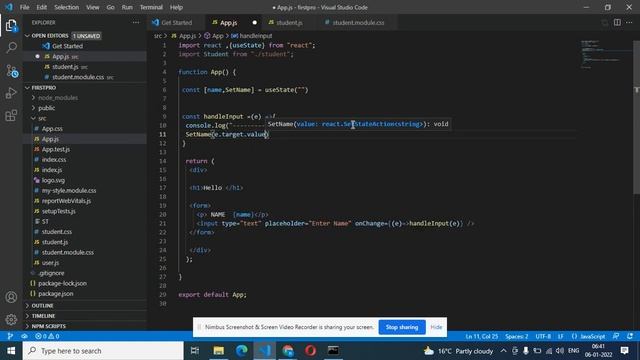
Task: Click the Windows search box
Action: 103,351
